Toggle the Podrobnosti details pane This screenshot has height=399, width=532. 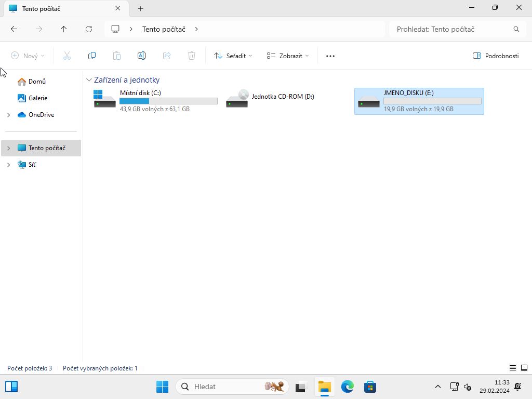(x=496, y=56)
